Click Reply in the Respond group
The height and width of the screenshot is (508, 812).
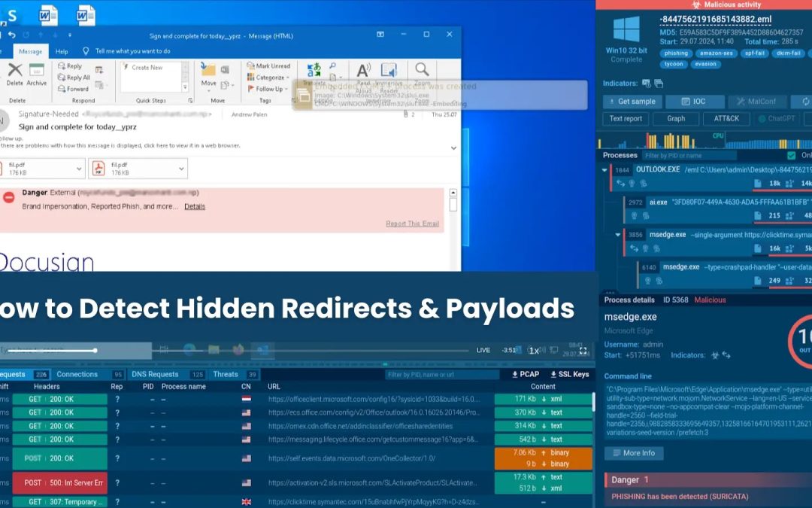point(70,65)
